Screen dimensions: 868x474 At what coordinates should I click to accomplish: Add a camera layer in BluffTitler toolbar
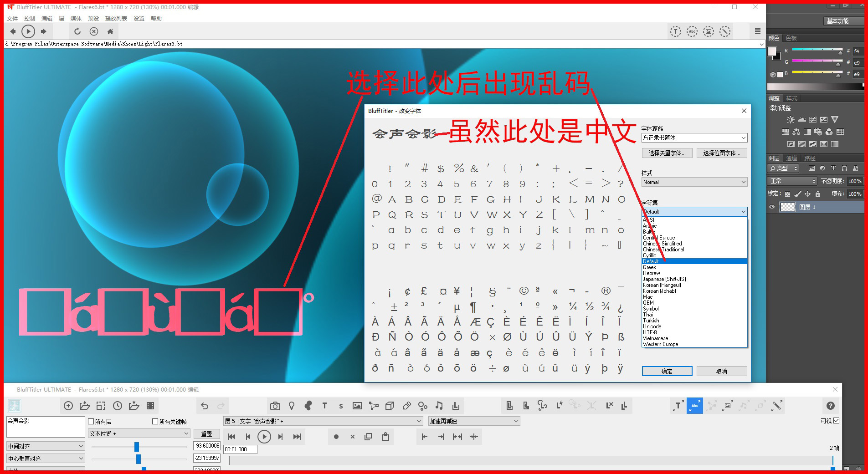tap(275, 406)
